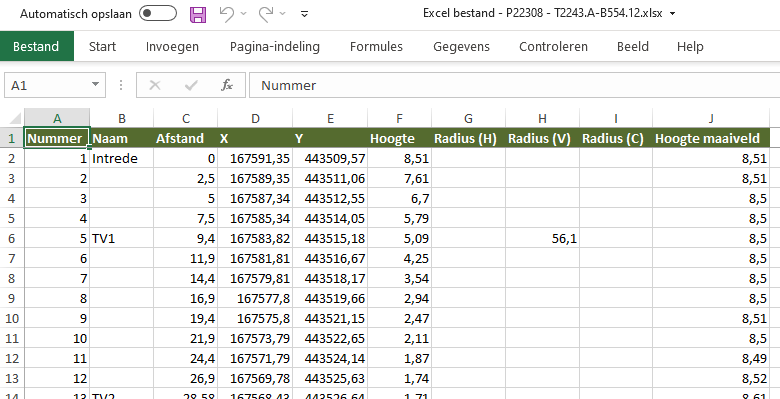The image size is (780, 399).
Task: Open the Gegevens tab
Action: coord(461,46)
